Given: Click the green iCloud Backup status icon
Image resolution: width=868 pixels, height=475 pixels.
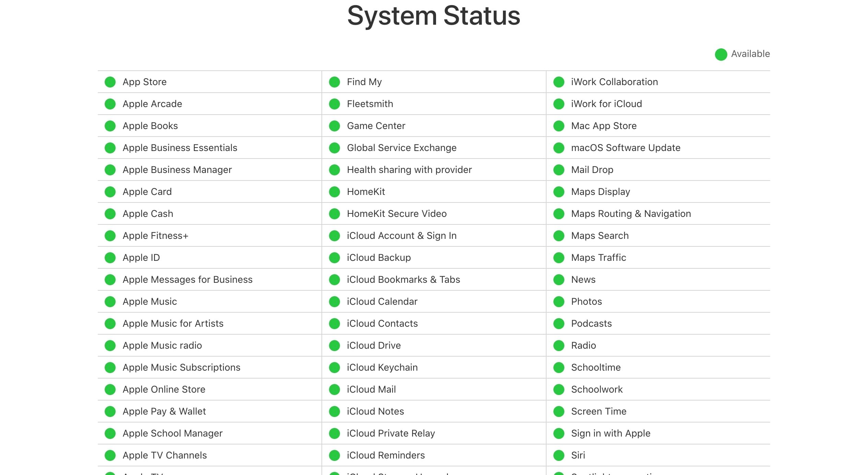Looking at the screenshot, I should coord(334,258).
